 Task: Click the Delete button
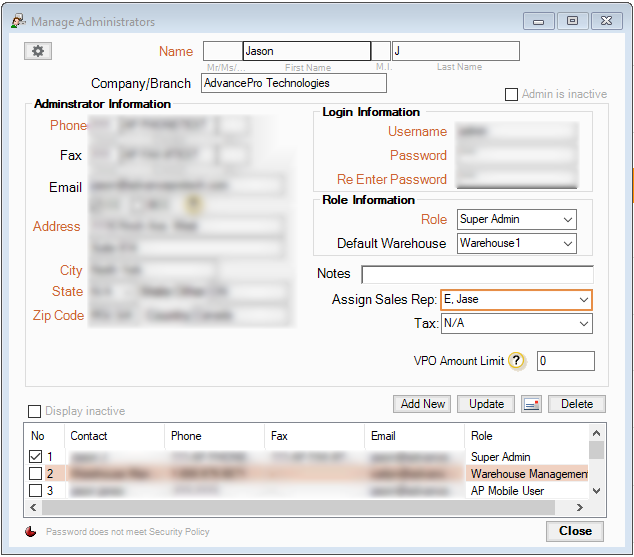click(577, 404)
